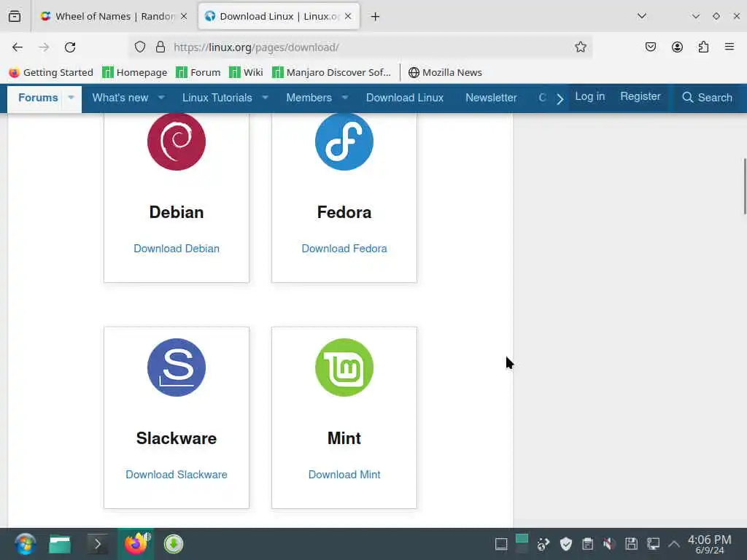Open the tracking protection shield icon
747x560 pixels.
coord(139,47)
